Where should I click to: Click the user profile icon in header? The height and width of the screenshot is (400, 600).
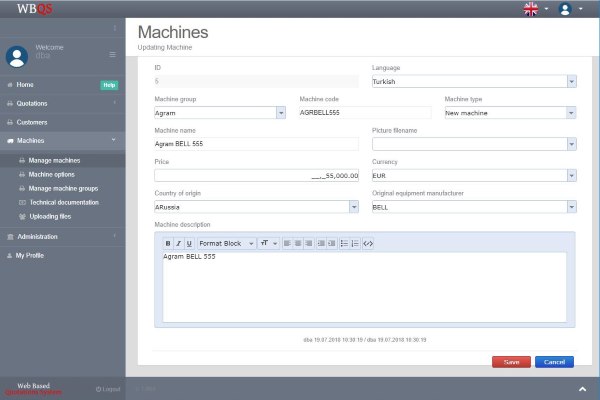point(566,9)
